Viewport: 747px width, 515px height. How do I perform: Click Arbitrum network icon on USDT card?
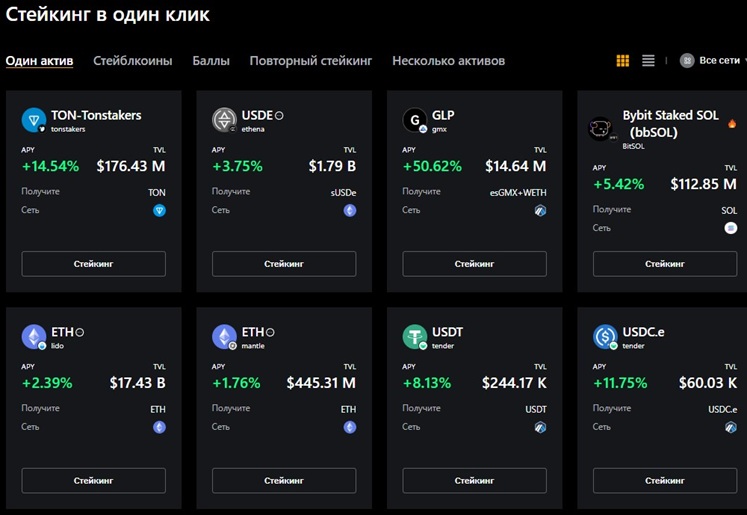coord(540,427)
